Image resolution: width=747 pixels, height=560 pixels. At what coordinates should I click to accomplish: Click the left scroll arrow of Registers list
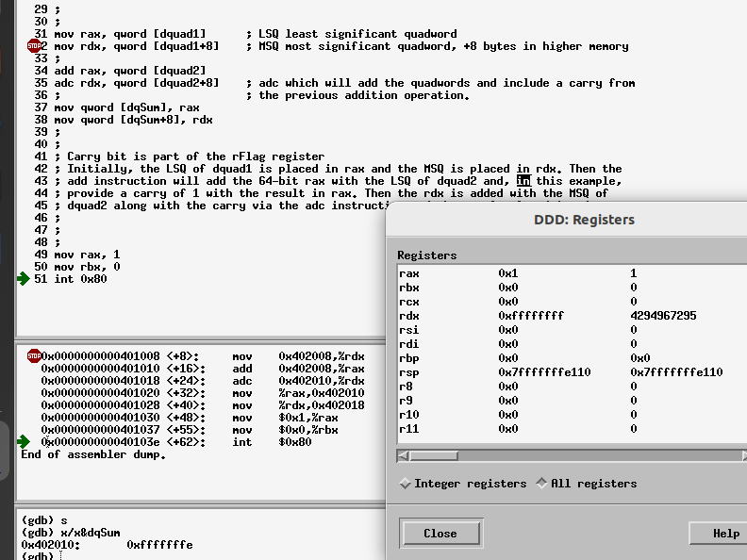point(403,455)
